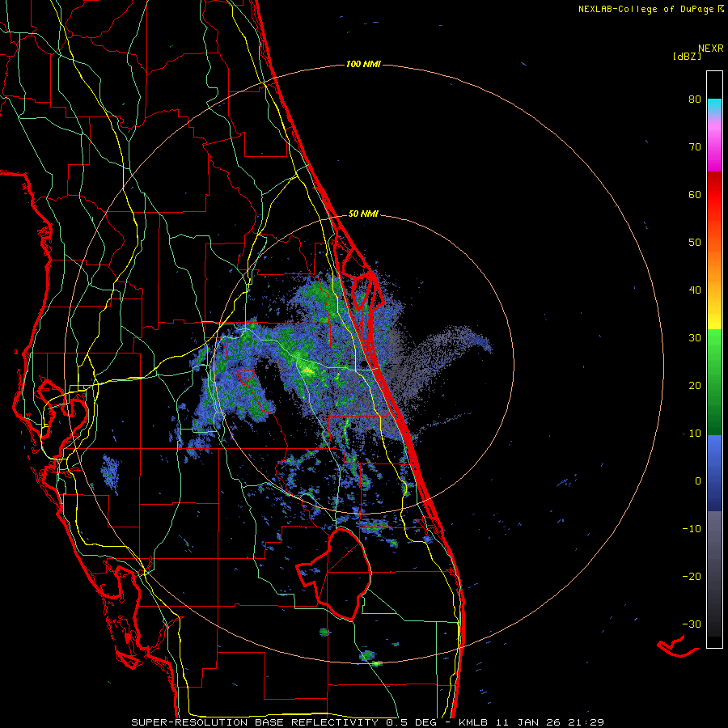The height and width of the screenshot is (728, 728).
Task: Select the 0 value on dBZ scale
Action: pos(698,481)
